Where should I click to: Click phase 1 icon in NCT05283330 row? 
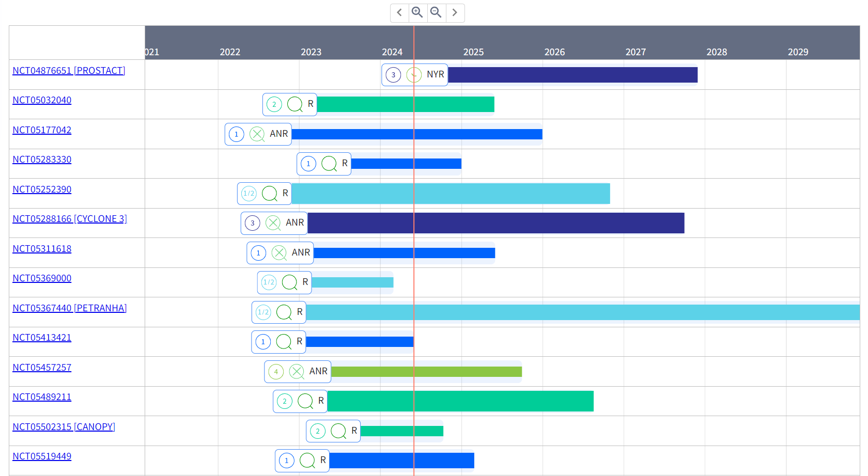coord(308,164)
